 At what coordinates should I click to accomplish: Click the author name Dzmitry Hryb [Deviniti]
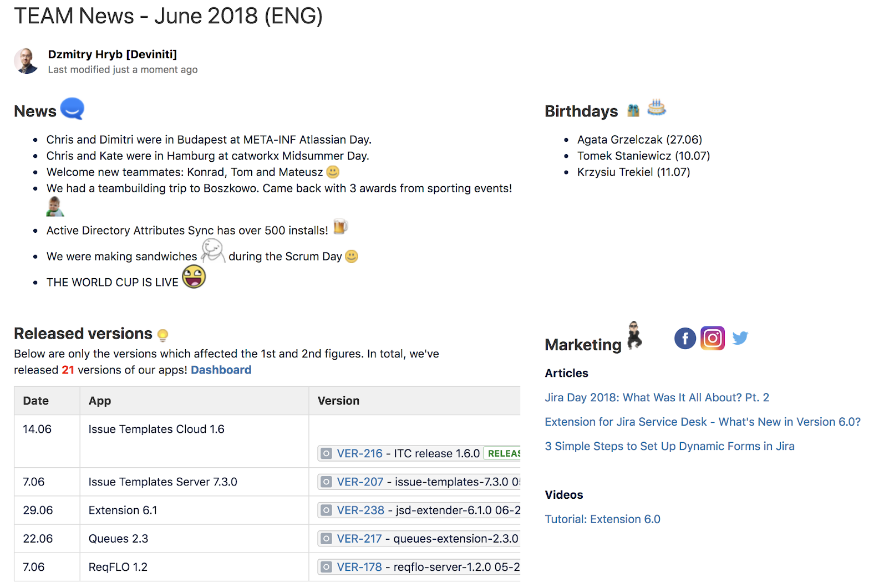click(x=113, y=54)
